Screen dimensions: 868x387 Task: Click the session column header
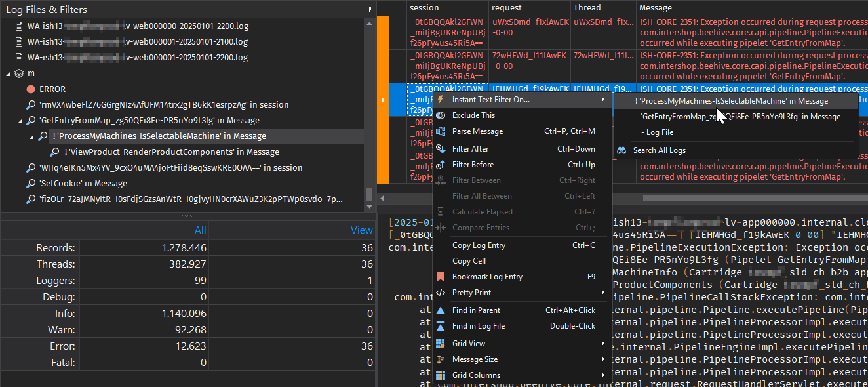(x=447, y=8)
